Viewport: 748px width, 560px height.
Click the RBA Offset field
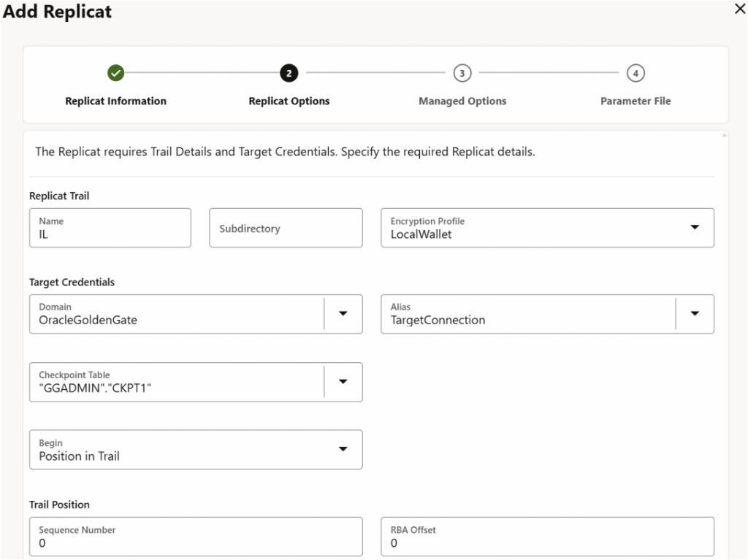tap(546, 537)
